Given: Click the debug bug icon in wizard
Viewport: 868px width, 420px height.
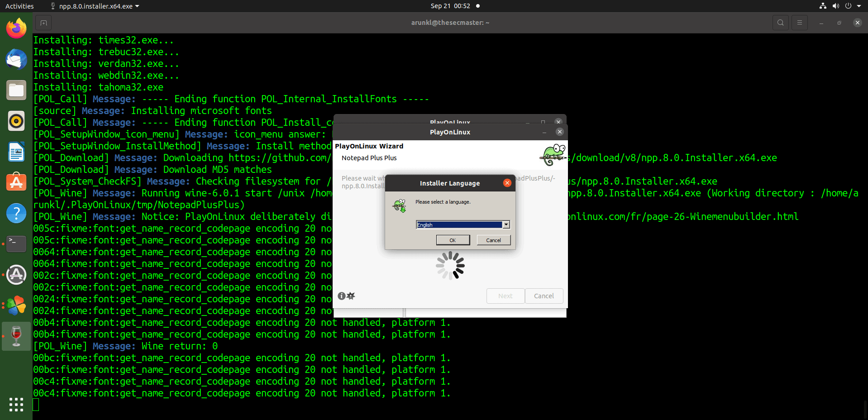Looking at the screenshot, I should [351, 296].
